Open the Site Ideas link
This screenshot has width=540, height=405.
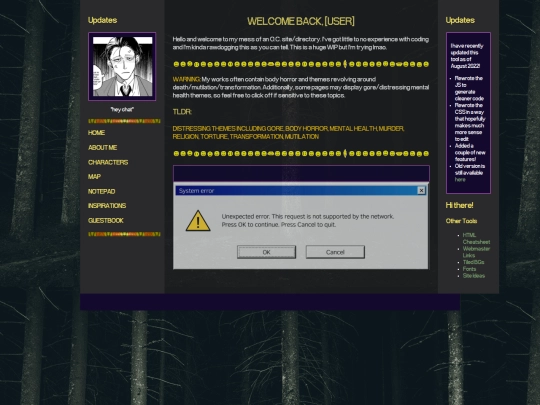(x=474, y=276)
